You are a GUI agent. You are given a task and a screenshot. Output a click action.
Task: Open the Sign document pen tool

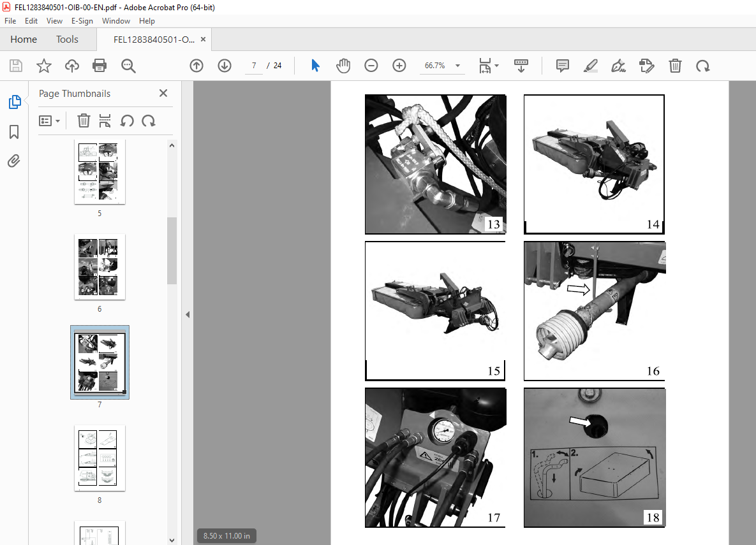click(x=619, y=66)
